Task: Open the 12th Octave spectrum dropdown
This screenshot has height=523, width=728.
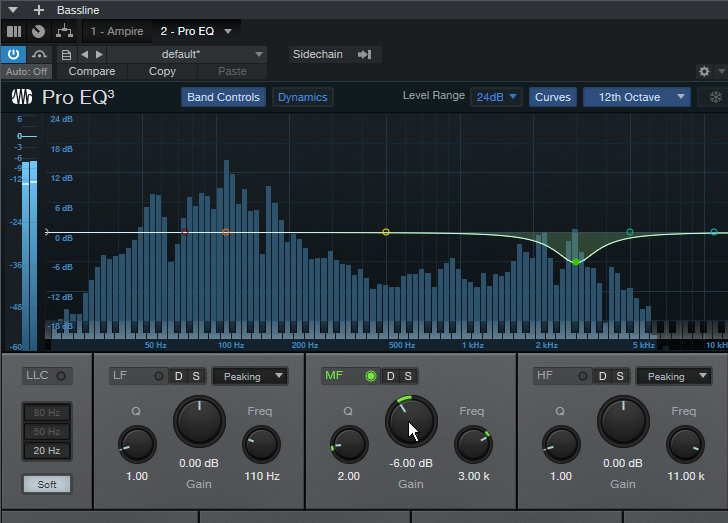Action: tap(637, 97)
